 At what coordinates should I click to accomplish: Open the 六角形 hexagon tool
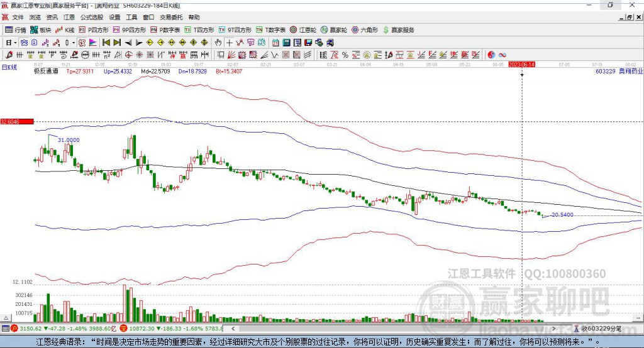365,30
